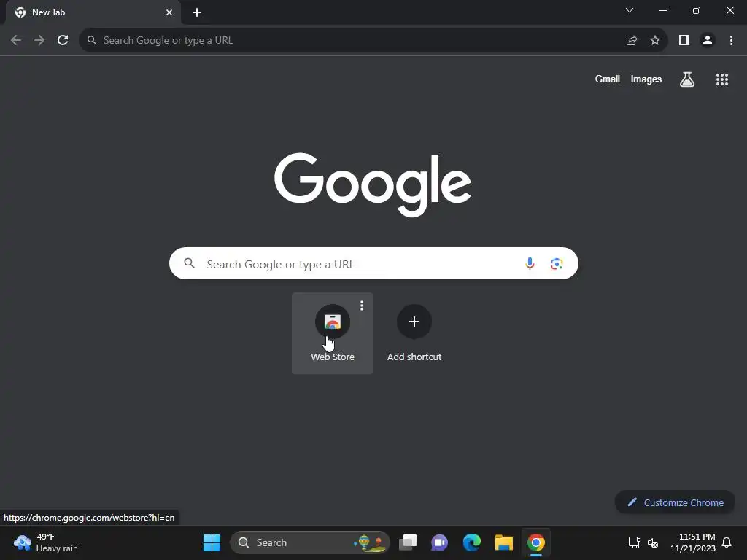
Task: Click Customize Chrome button
Action: coord(675,502)
